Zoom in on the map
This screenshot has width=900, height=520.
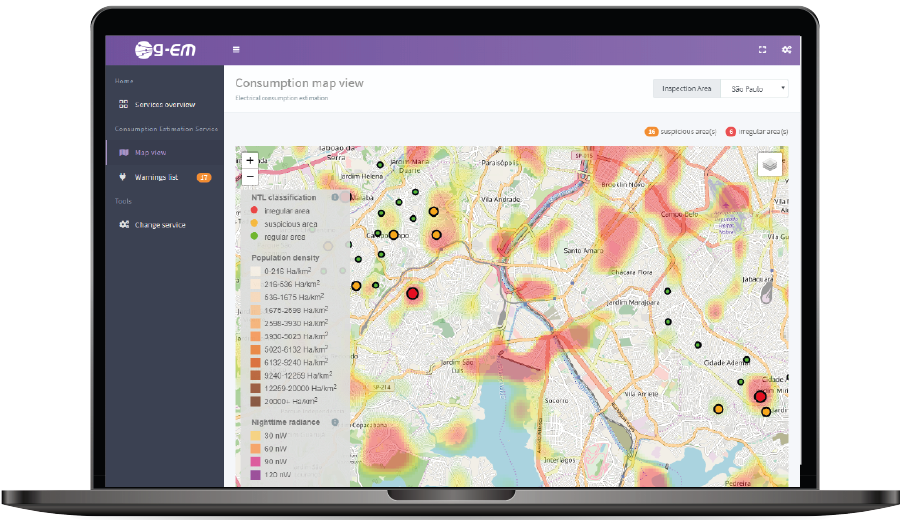250,160
